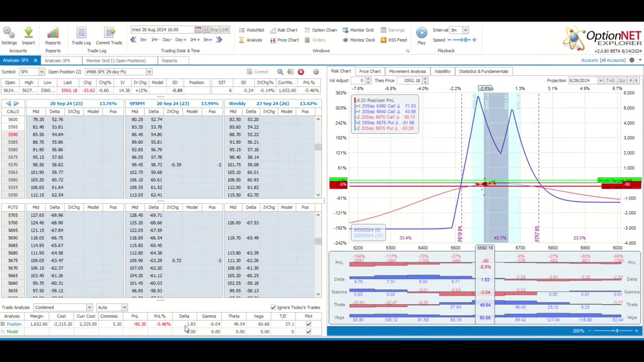Click the calls chain vertical scrollbar
The image size is (644, 362).
[318, 157]
